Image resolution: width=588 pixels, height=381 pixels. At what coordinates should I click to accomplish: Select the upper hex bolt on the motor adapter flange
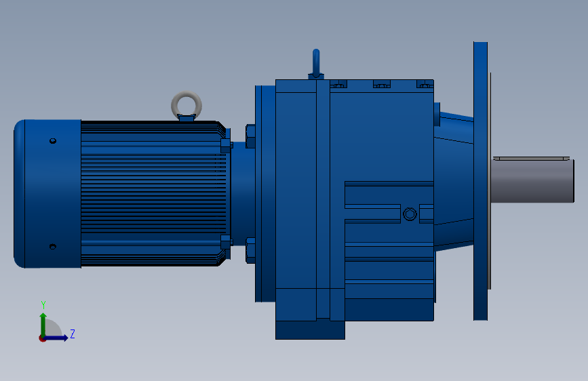point(250,136)
